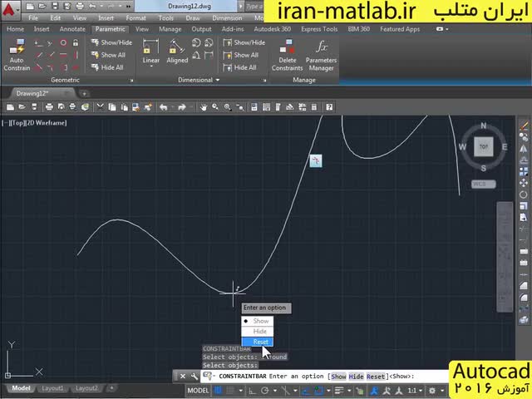Screen dimensions: 532x399
Task: Click the command line customize wrench icon
Action: (194, 376)
